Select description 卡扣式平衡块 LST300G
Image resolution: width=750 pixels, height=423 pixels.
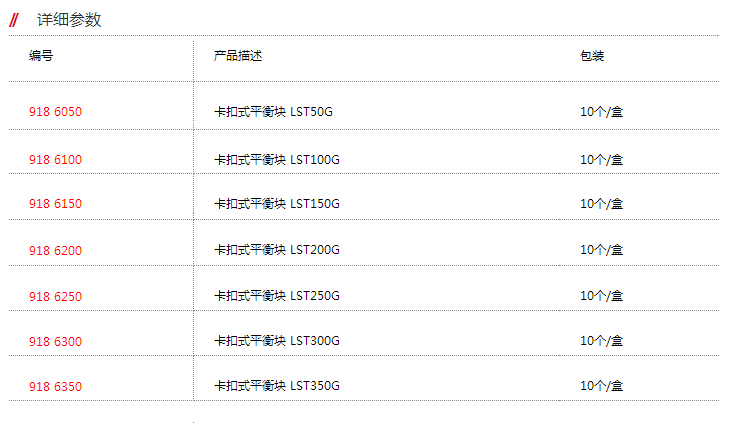pyautogui.click(x=277, y=341)
